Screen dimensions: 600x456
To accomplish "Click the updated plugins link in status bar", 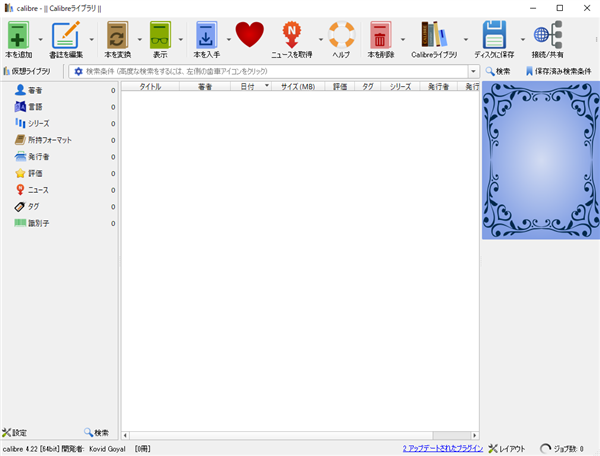I will tap(443, 449).
